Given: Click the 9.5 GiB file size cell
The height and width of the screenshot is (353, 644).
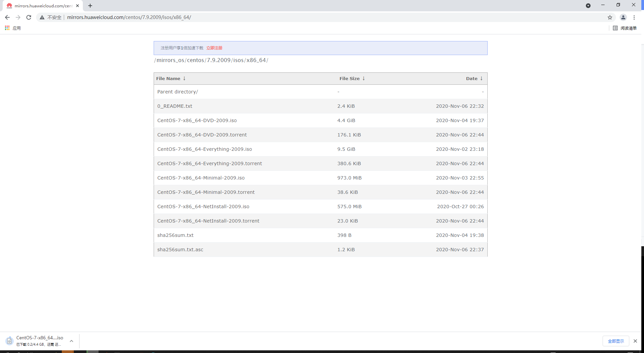Looking at the screenshot, I should tap(346, 149).
